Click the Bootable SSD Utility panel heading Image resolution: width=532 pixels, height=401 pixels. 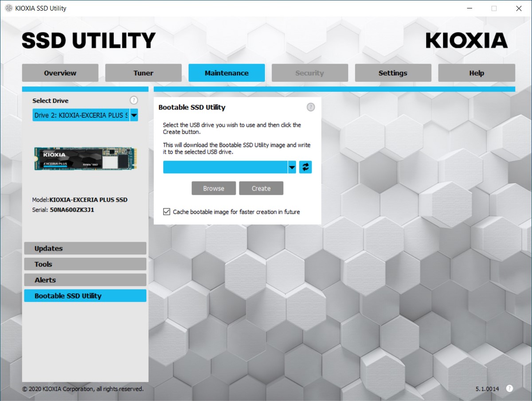click(x=192, y=107)
